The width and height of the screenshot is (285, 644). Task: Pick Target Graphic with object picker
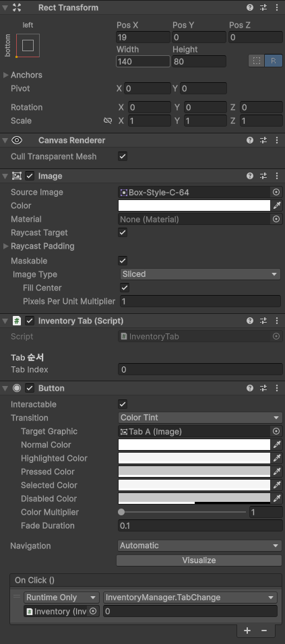click(x=276, y=431)
